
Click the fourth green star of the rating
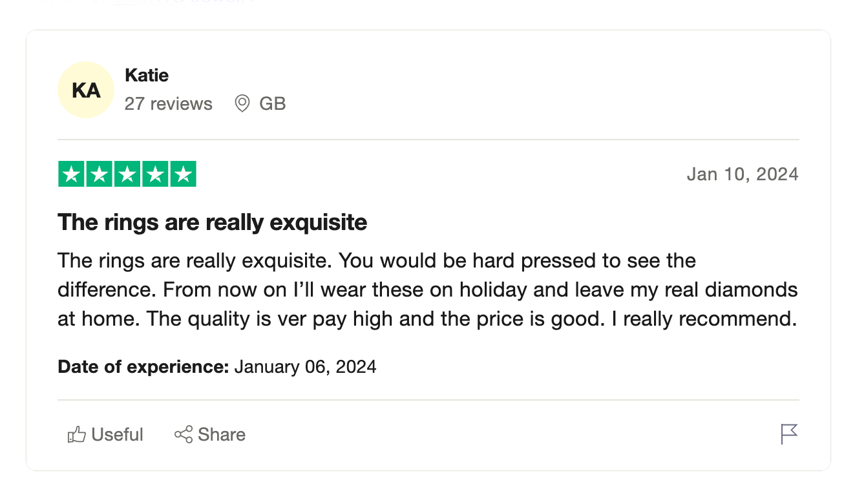tap(155, 174)
